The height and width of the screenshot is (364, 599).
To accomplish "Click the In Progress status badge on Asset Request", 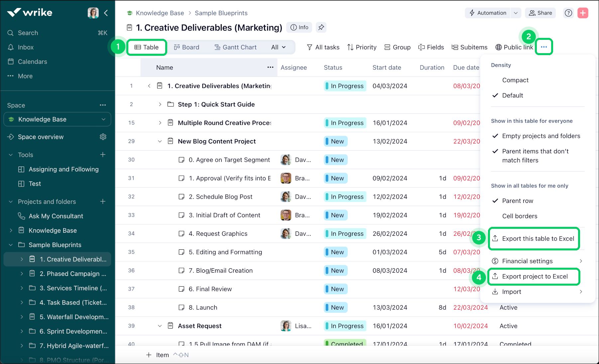I will pos(345,326).
